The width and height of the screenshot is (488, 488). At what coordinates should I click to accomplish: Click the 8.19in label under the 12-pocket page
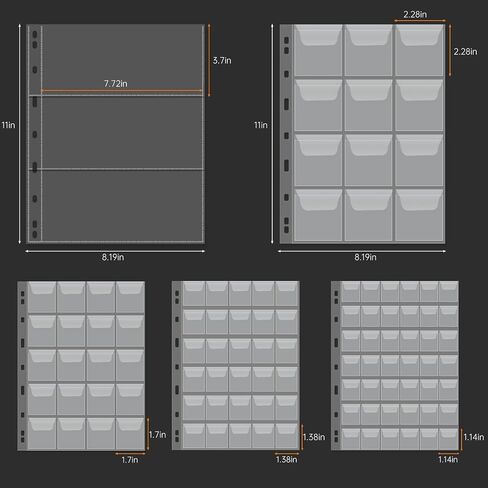coord(365,257)
